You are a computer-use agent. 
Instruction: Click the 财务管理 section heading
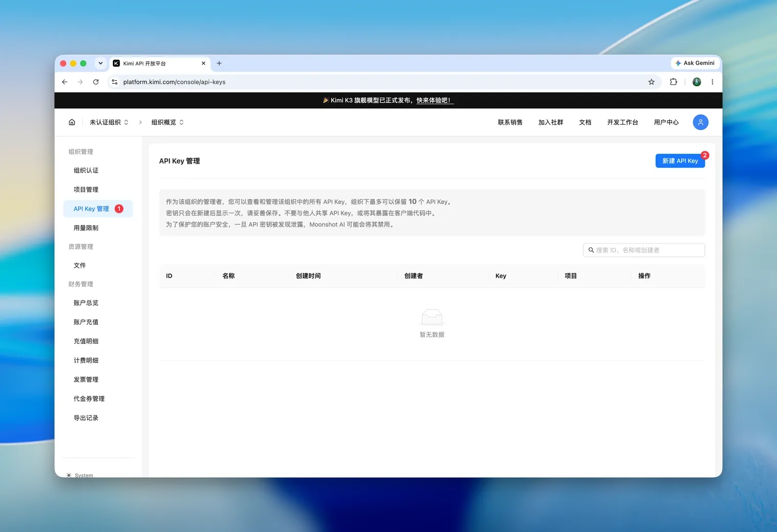pos(81,284)
